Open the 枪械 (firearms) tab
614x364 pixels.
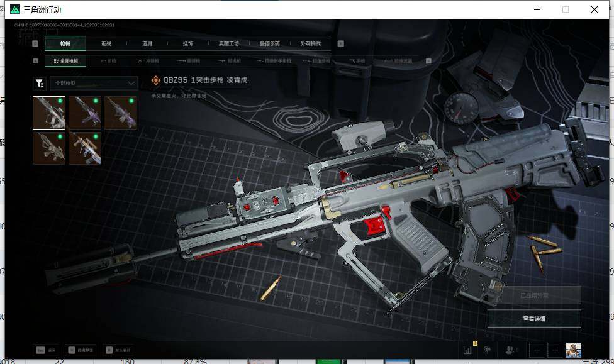pos(65,43)
